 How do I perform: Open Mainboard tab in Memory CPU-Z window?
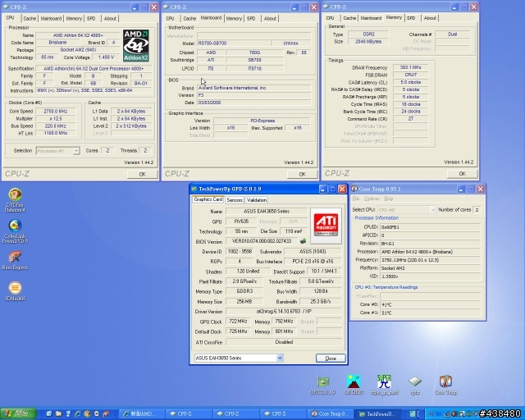pos(371,18)
